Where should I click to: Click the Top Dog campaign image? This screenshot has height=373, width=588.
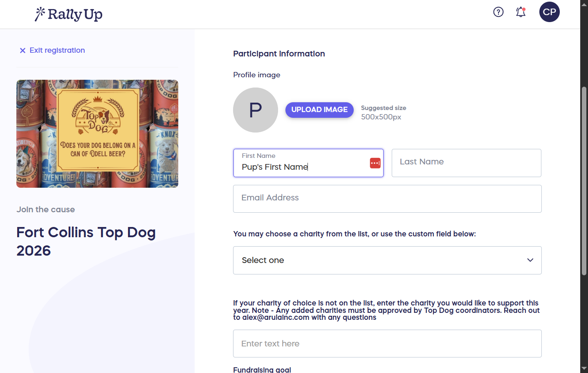click(97, 134)
